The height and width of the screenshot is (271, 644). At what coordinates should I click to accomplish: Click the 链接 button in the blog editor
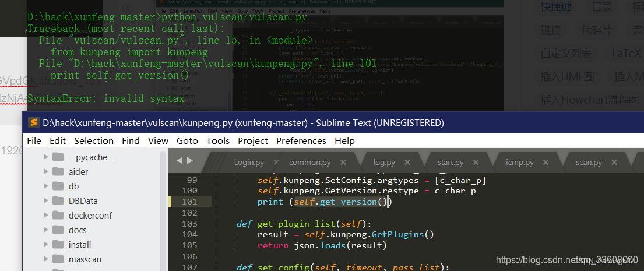(x=551, y=30)
